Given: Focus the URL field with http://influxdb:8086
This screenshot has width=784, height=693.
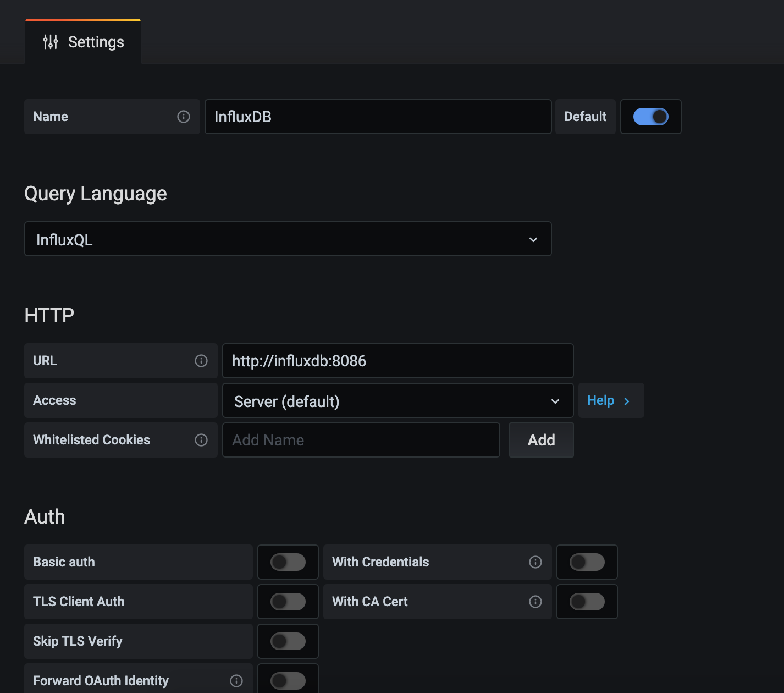Looking at the screenshot, I should [x=398, y=361].
